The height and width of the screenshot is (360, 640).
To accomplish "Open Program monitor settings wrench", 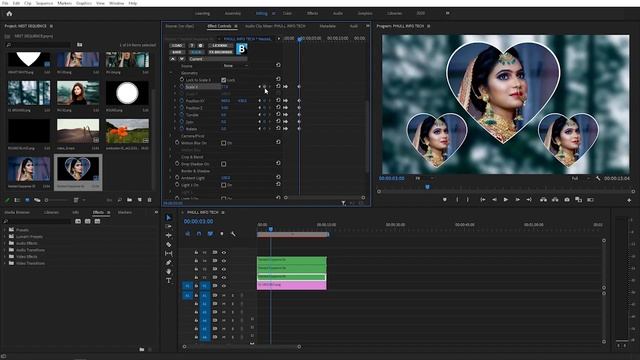I will pos(598,178).
